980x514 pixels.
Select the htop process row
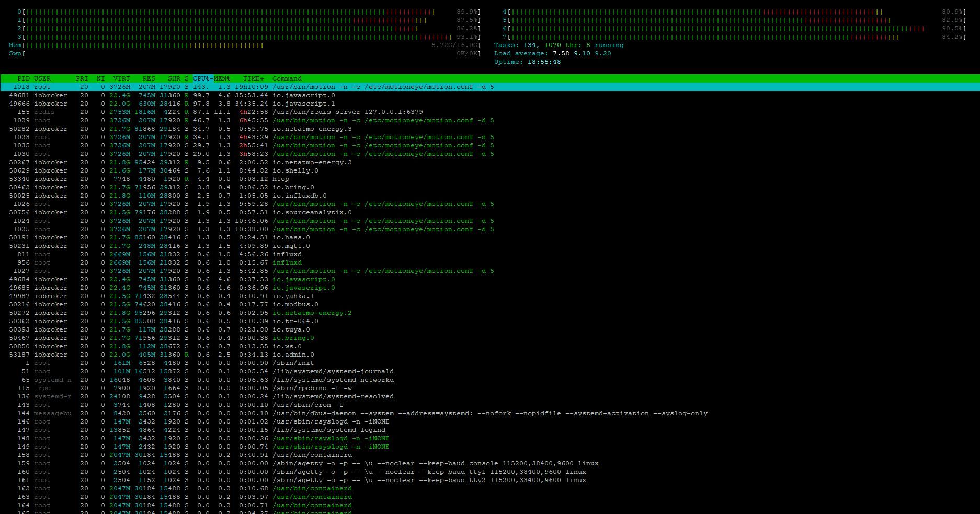click(x=490, y=179)
